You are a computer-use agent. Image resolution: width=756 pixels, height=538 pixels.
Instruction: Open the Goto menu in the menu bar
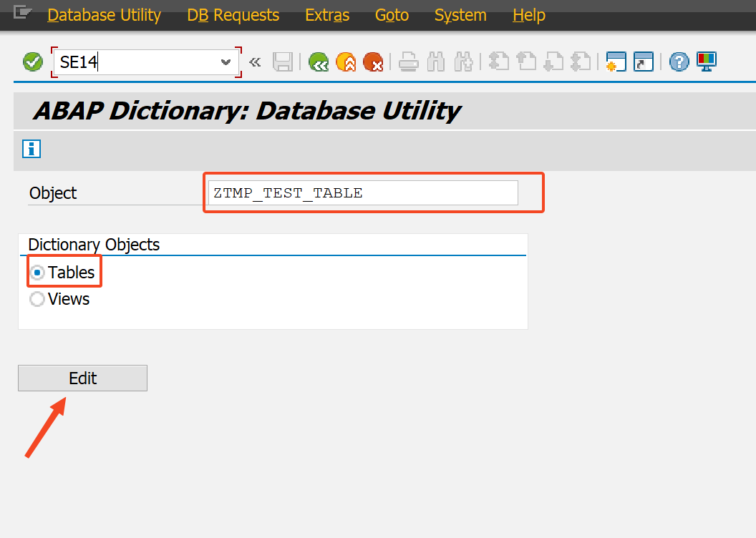pos(392,14)
